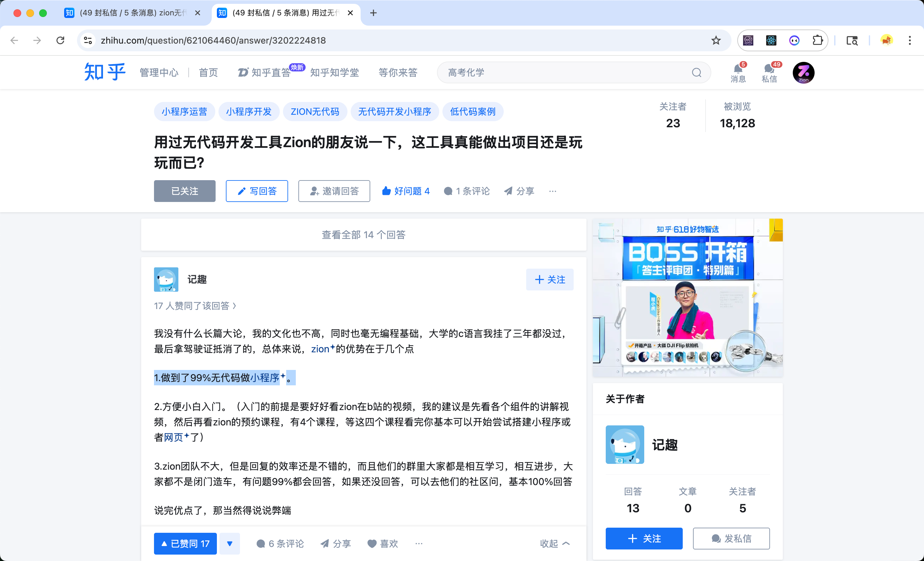The image size is (924, 561).
Task: Click the 记趣 avatar in 关于作者 card
Action: point(625,444)
